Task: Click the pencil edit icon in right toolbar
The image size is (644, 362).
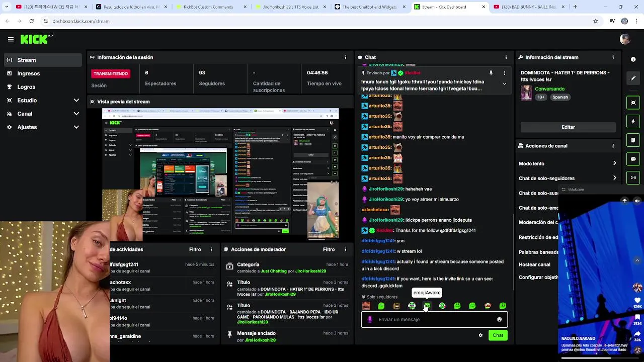Action: point(633,78)
